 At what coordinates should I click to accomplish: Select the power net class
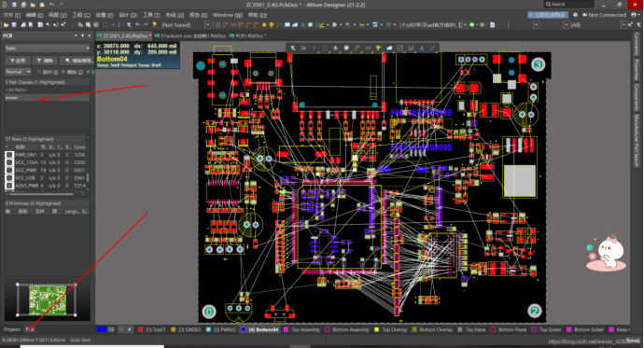[x=47, y=98]
